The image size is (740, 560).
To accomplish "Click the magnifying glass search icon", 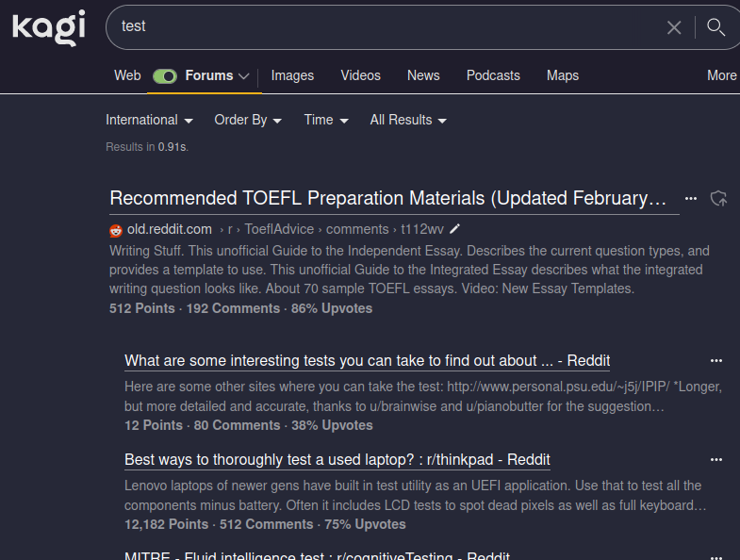I will coord(716,26).
